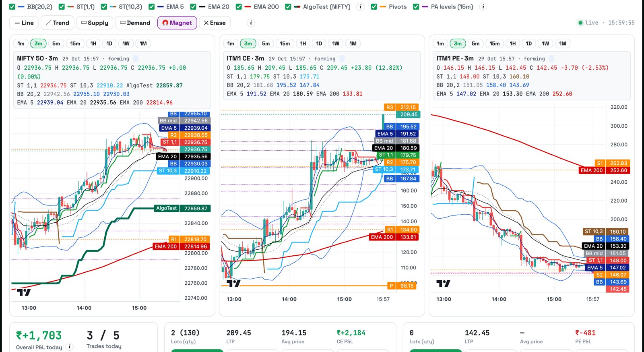
Task: Click the S2 146.07 pivot label on ITM1 PE
Action: [612, 275]
